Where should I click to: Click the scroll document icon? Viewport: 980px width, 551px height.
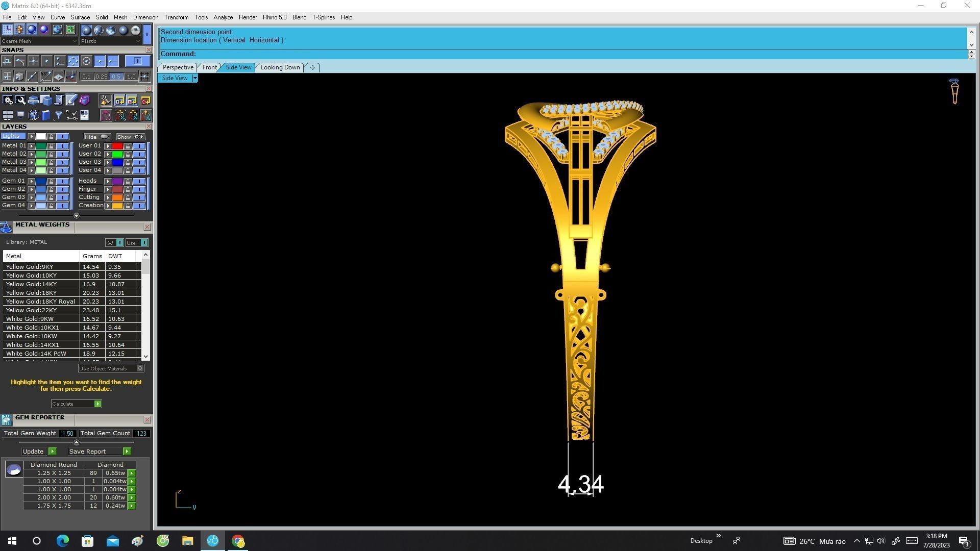pos(58,100)
